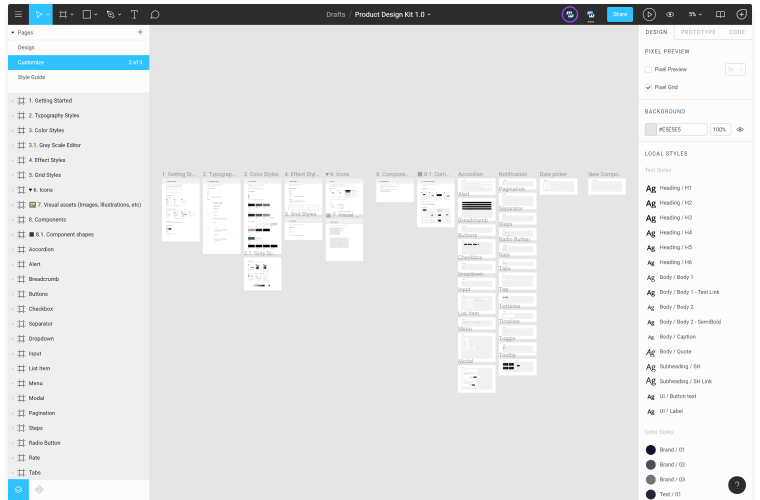Open the team library book icon
Viewport: 760px width, 500px height.
(720, 15)
